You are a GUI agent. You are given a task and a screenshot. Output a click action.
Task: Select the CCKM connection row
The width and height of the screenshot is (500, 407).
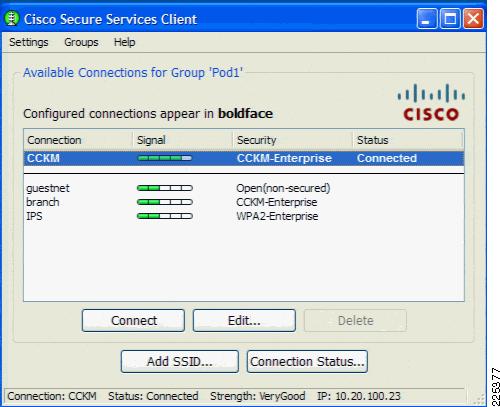[244, 158]
